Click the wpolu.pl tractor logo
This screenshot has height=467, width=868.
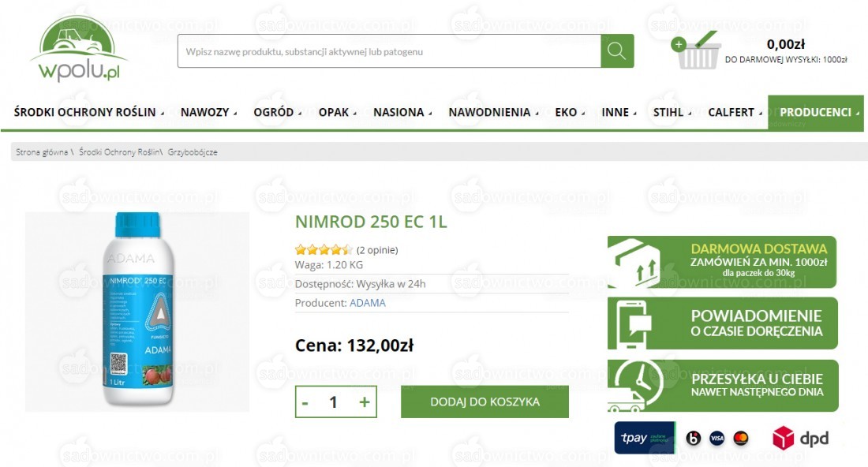click(x=79, y=49)
